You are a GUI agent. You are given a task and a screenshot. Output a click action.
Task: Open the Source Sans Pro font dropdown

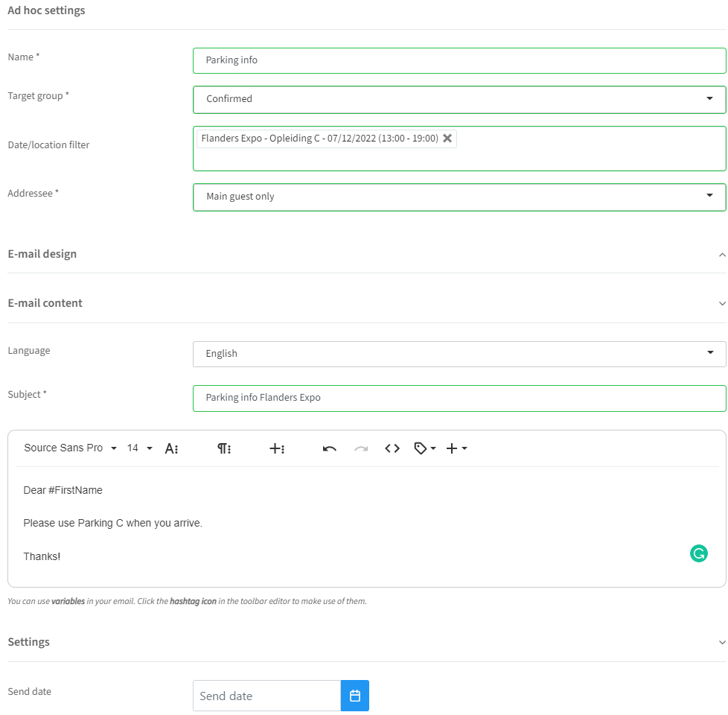[70, 448]
